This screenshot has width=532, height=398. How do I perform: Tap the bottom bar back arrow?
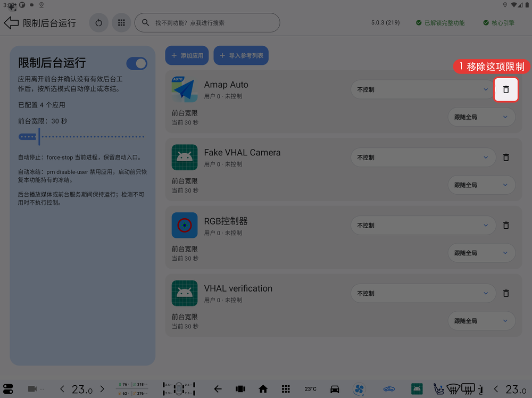[x=218, y=389]
